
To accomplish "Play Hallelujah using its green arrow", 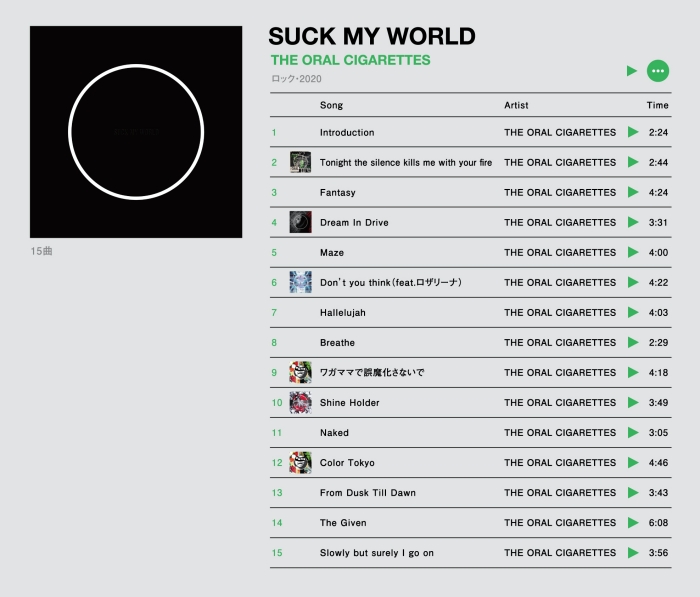I will pyautogui.click(x=633, y=312).
